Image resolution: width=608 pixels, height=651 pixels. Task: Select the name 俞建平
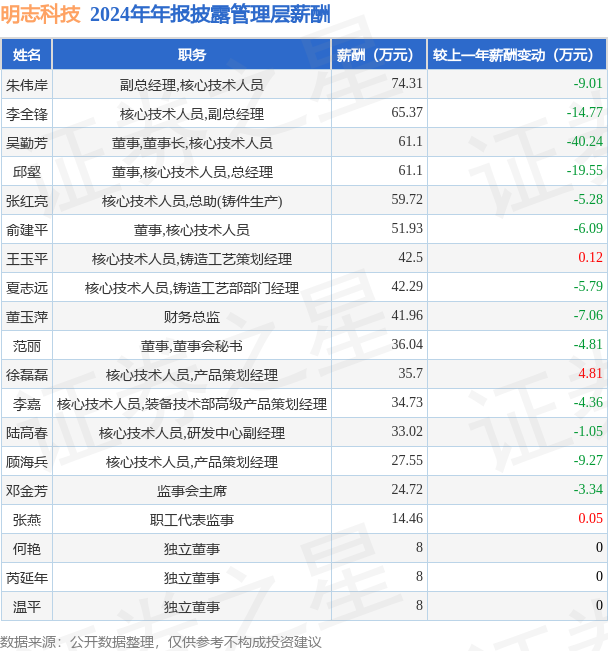[27, 230]
